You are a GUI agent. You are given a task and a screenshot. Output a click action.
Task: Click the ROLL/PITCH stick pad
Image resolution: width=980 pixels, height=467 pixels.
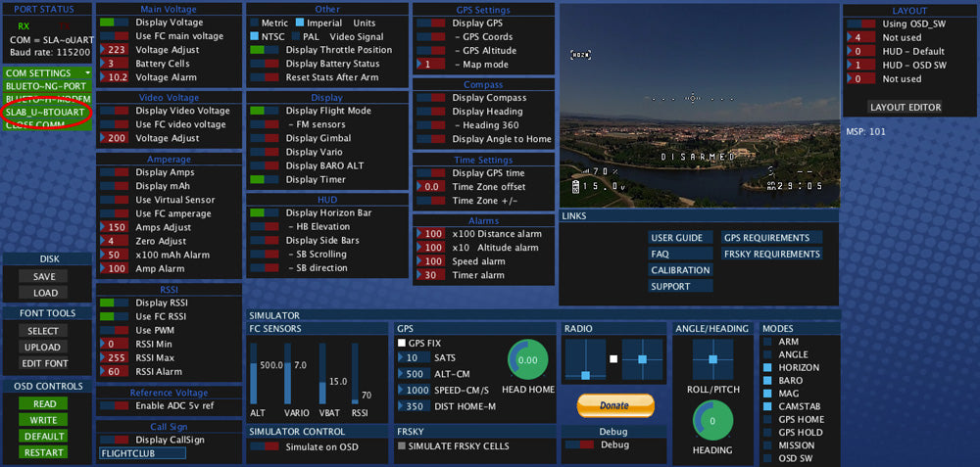tap(712, 359)
